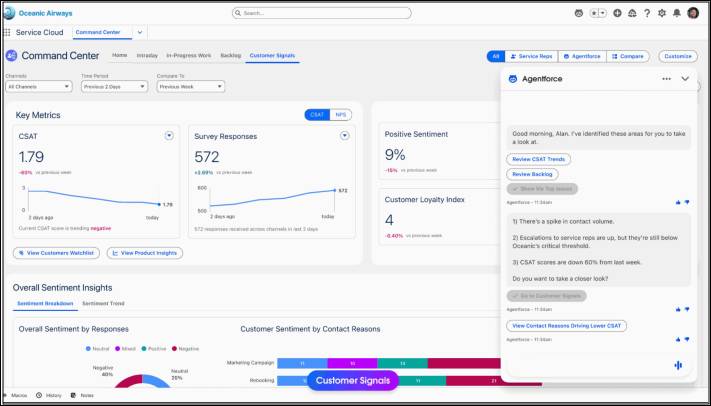Click Review Backlog suggestion
The height and width of the screenshot is (406, 711).
[x=532, y=174]
